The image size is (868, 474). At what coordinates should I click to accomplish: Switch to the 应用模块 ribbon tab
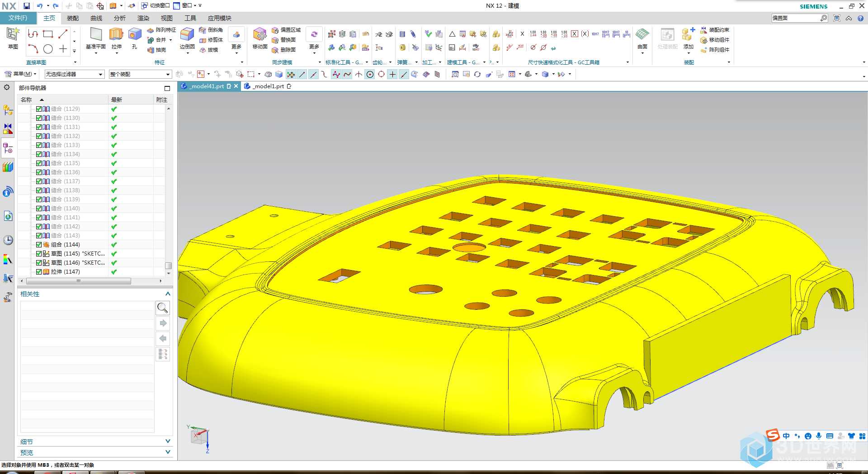point(220,18)
